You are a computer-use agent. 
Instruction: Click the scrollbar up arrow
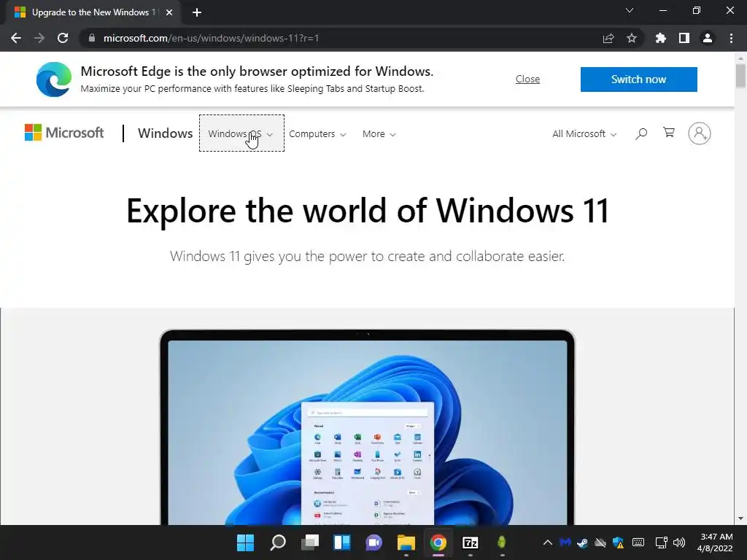740,58
